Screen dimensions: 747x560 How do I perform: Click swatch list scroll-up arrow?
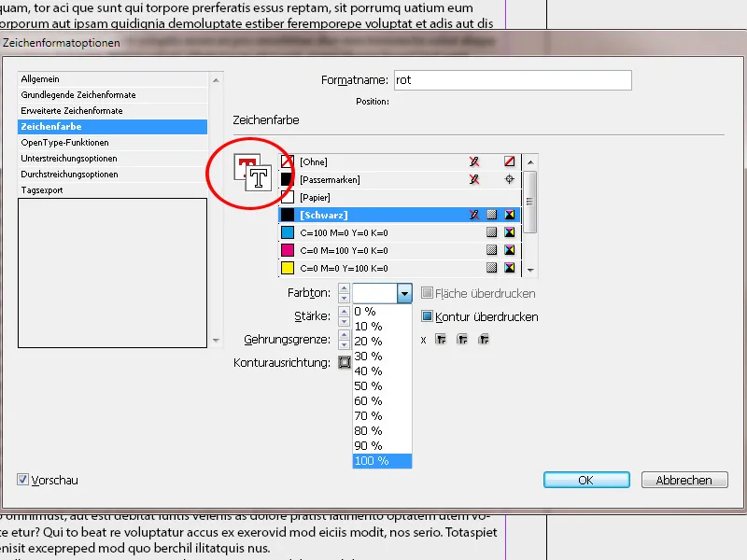point(530,162)
